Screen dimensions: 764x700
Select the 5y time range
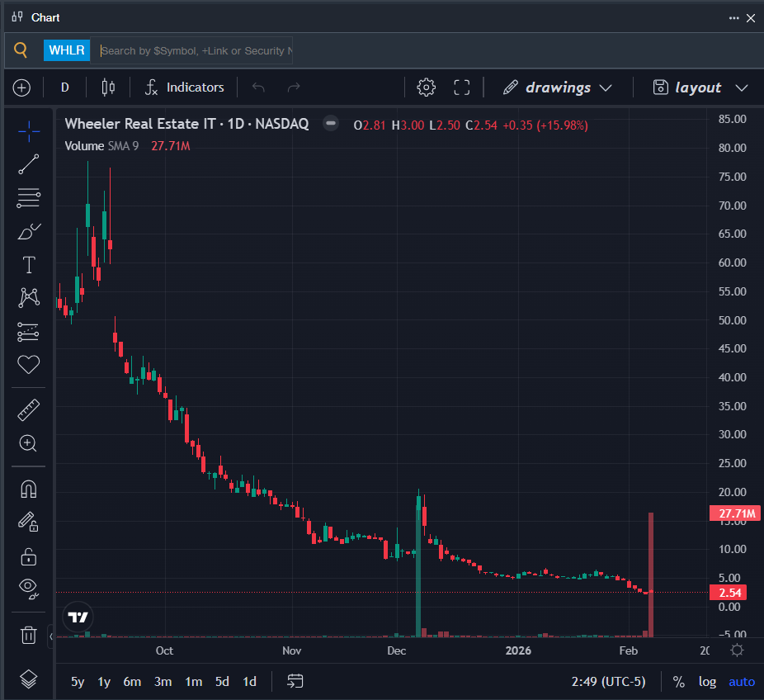pyautogui.click(x=78, y=682)
